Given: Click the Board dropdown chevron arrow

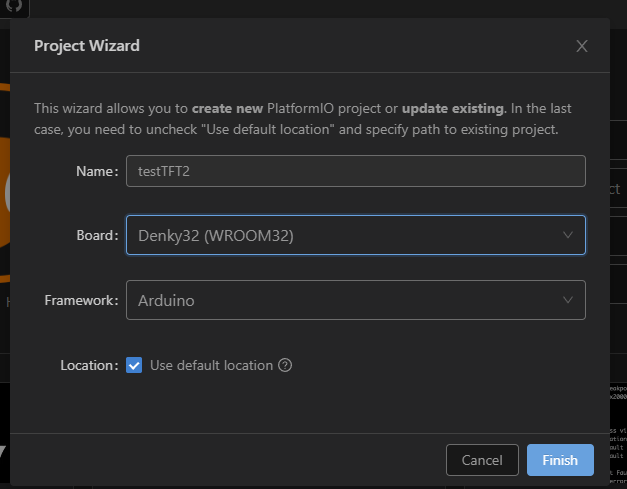Looking at the screenshot, I should click(x=568, y=235).
